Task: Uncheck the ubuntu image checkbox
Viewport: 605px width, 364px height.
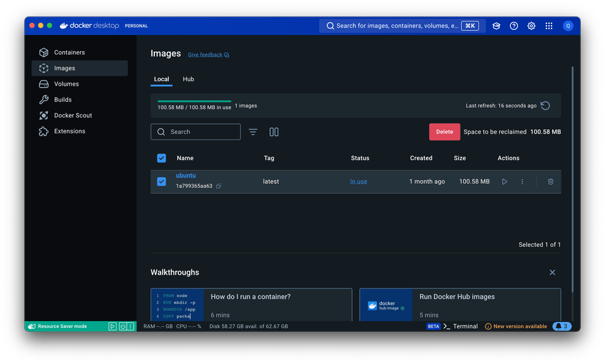Action: click(x=161, y=181)
